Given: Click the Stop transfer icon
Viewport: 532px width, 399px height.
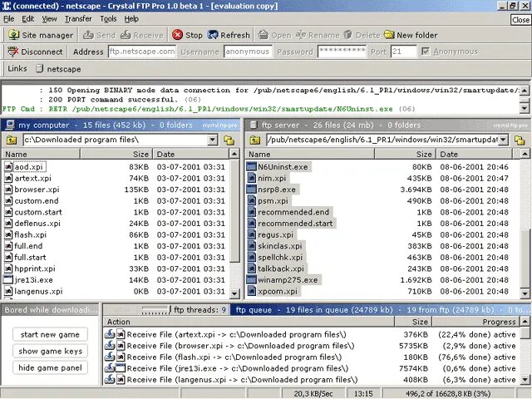Looking at the screenshot, I should tap(177, 35).
